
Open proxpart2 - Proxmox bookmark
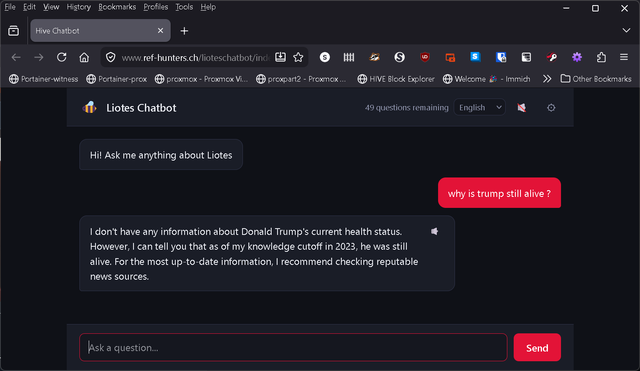point(301,79)
